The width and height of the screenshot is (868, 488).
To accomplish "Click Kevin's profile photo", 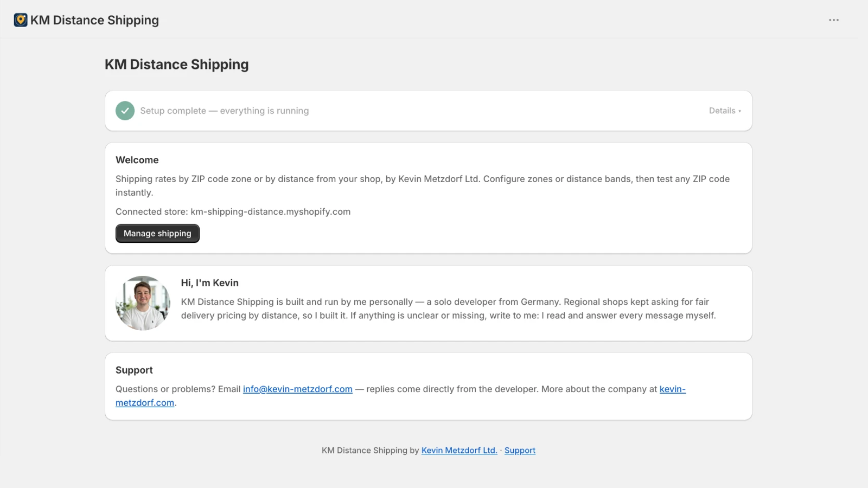I will click(143, 303).
